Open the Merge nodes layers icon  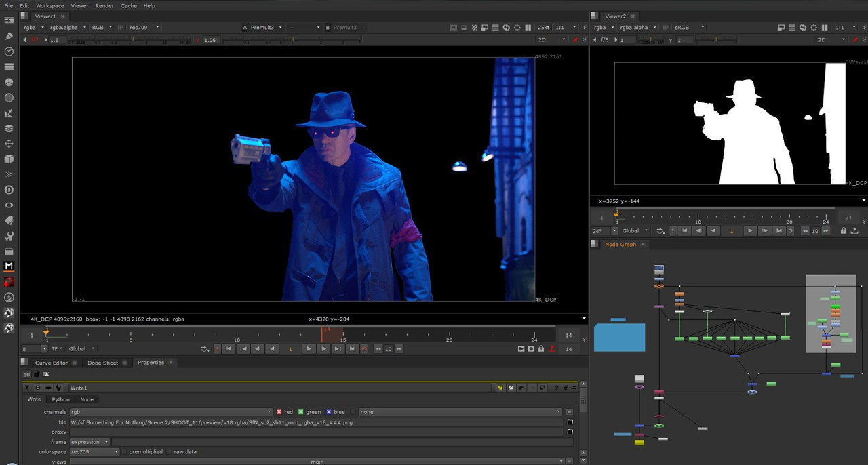point(9,128)
